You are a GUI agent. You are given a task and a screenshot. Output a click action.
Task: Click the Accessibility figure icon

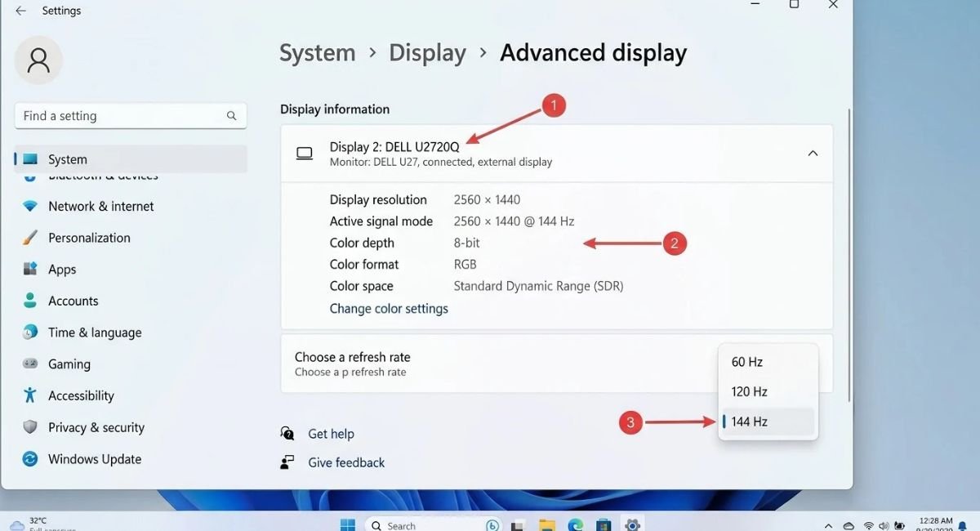pos(30,395)
